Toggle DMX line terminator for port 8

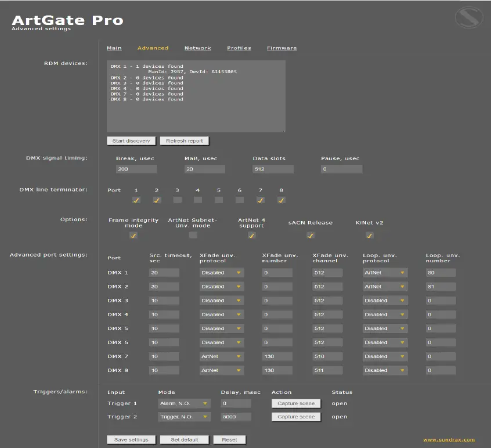pyautogui.click(x=281, y=200)
